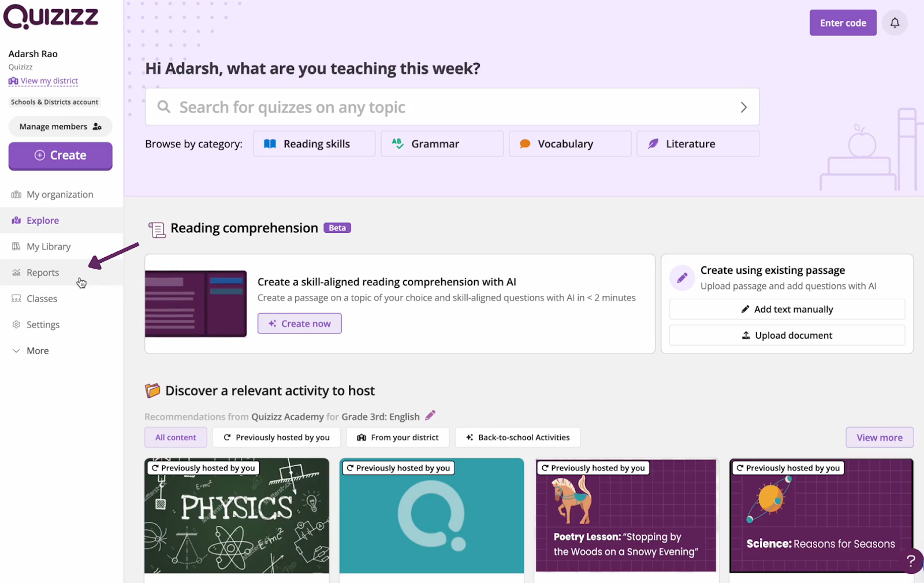
Task: Open the teal Quizizz logo activity card
Action: 431,515
